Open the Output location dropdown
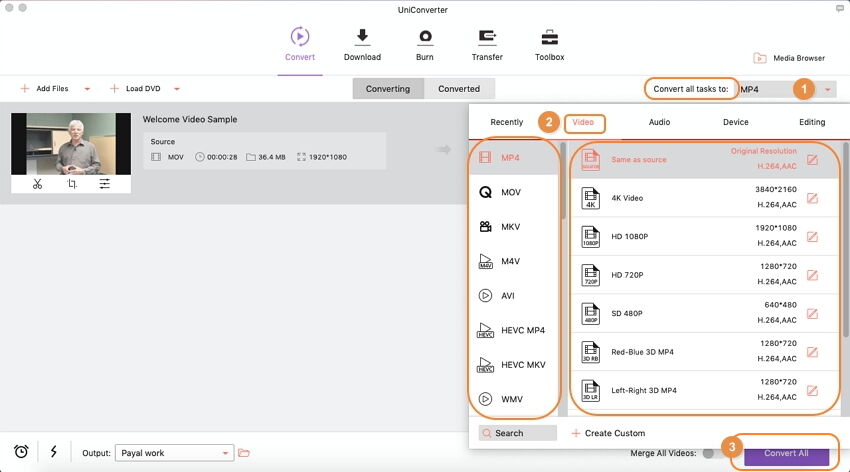The height and width of the screenshot is (472, 850). click(175, 453)
